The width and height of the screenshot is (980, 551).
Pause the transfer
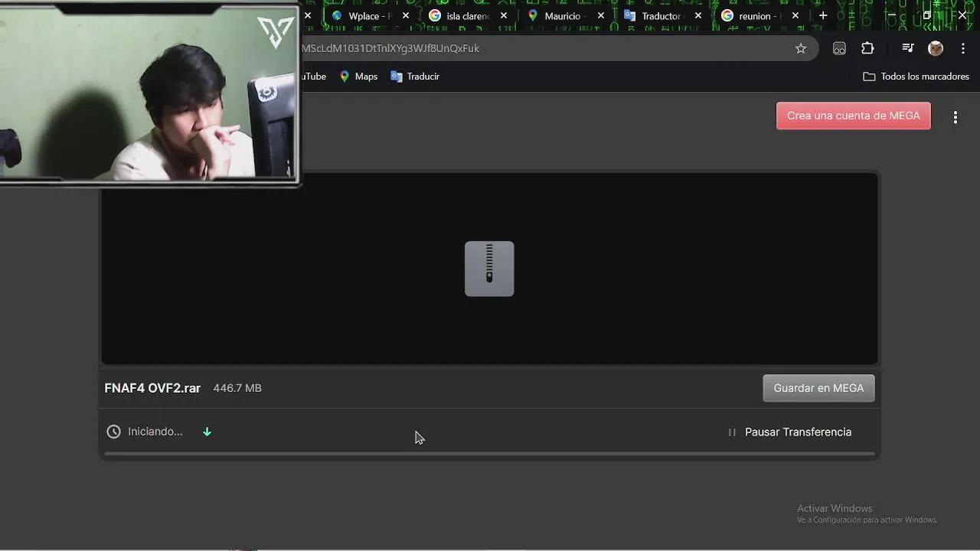pos(789,432)
